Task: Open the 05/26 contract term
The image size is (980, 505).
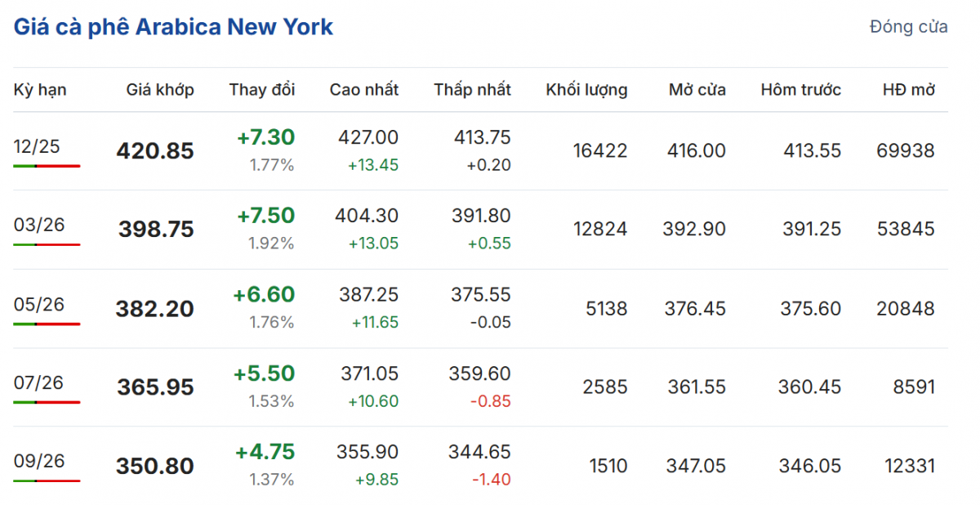Action: [38, 304]
